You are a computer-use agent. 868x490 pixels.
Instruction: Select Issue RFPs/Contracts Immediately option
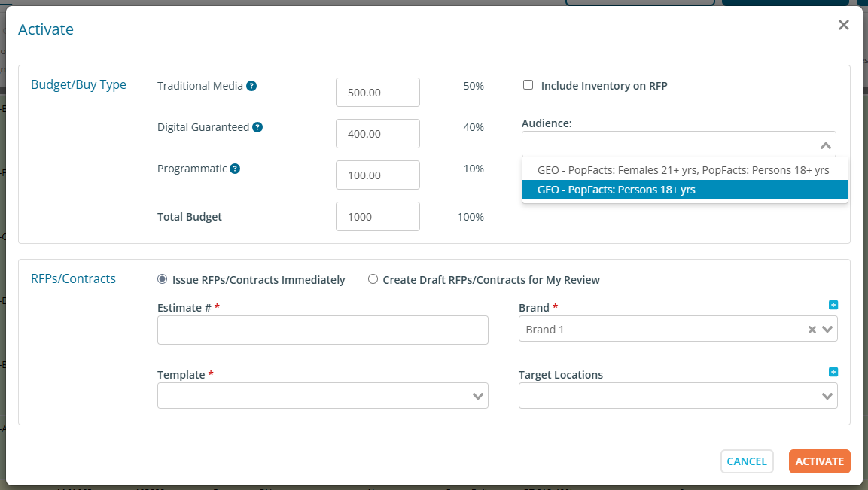(x=162, y=279)
